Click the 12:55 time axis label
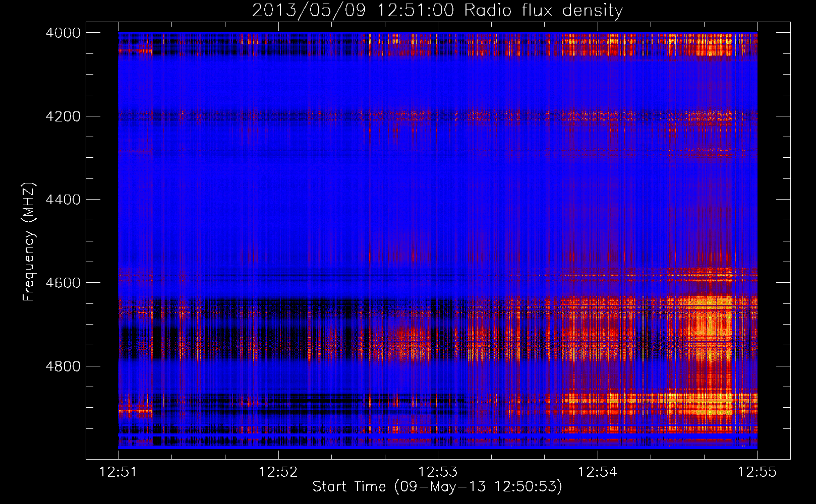Screen dimensions: 816x504 [757, 472]
